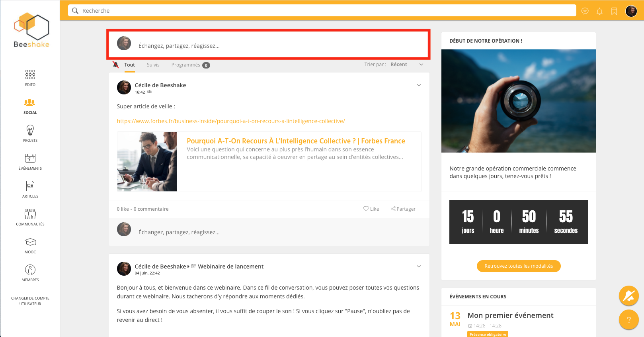Click the round orange edit-disabled floating button
The width and height of the screenshot is (644, 337).
(x=629, y=296)
